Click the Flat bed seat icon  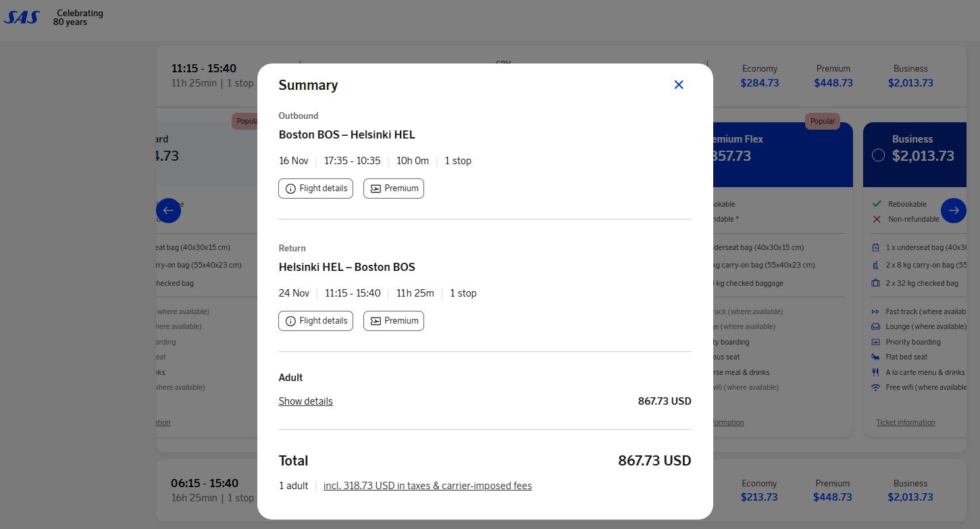tap(876, 357)
